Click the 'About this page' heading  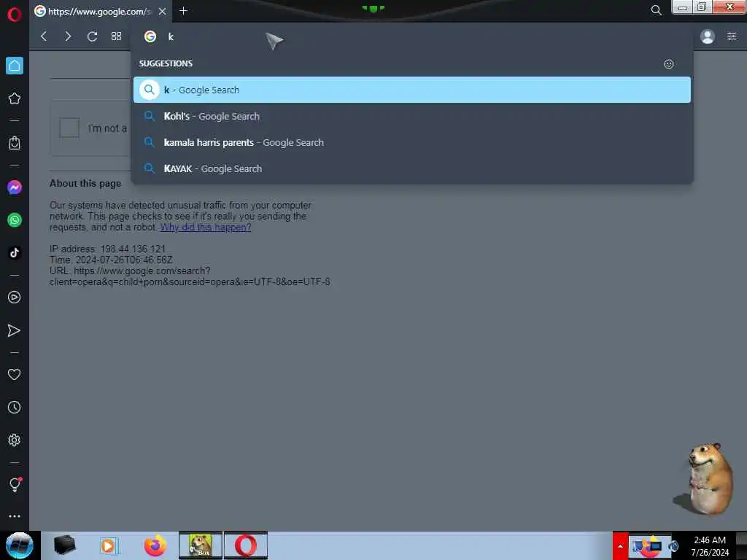pyautogui.click(x=85, y=183)
